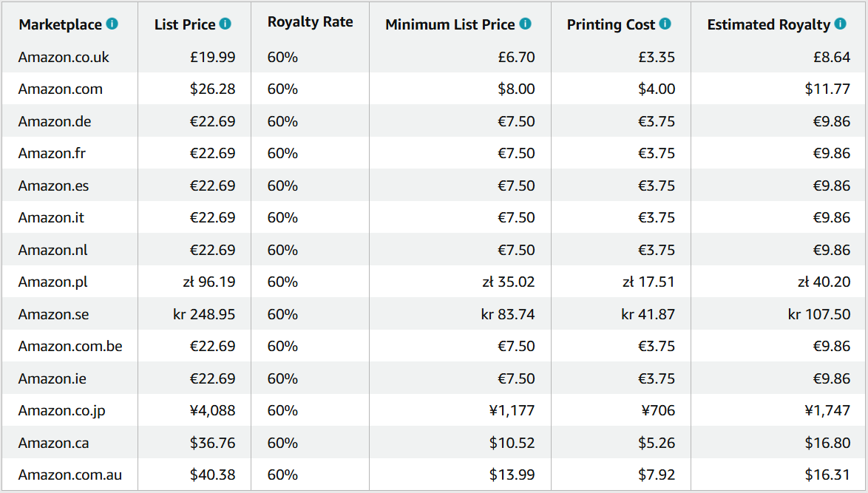This screenshot has height=493, width=868.
Task: Select the Amazon.ie marketplace row label
Action: 52,378
